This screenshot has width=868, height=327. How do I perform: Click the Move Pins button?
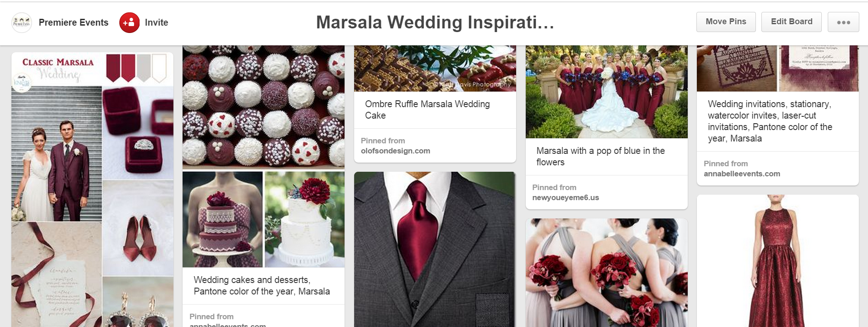(x=726, y=22)
